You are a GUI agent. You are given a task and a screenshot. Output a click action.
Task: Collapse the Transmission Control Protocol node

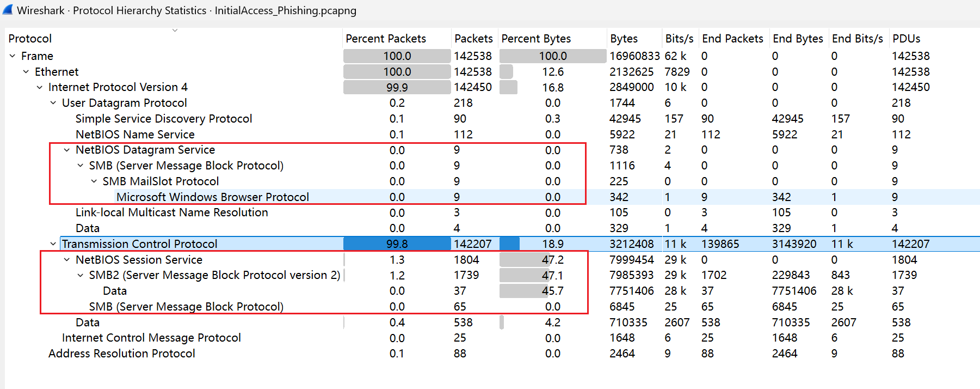click(53, 244)
